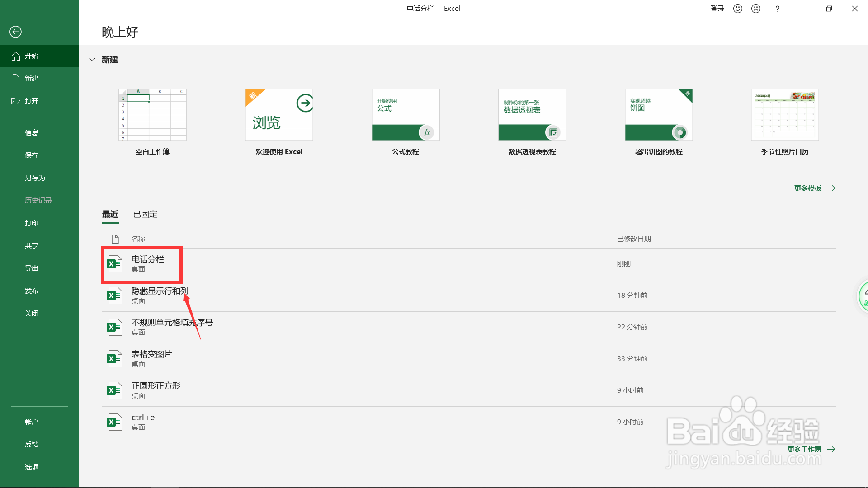Click the Excel file icon for 表格变图片
868x488 pixels.
(x=114, y=359)
